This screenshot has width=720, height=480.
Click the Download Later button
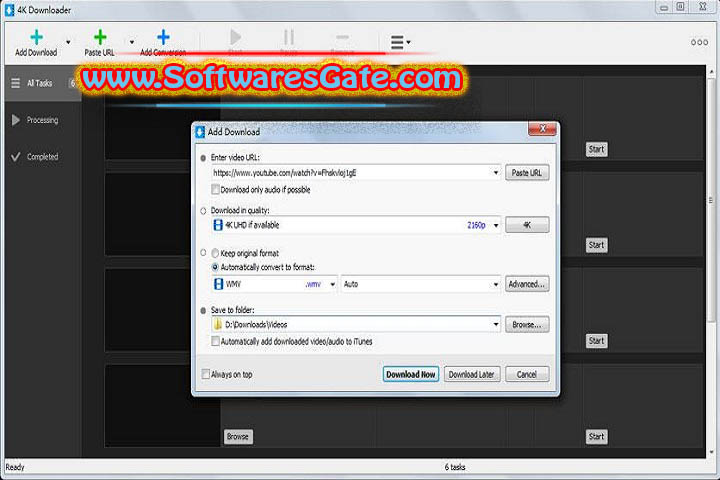(x=472, y=374)
